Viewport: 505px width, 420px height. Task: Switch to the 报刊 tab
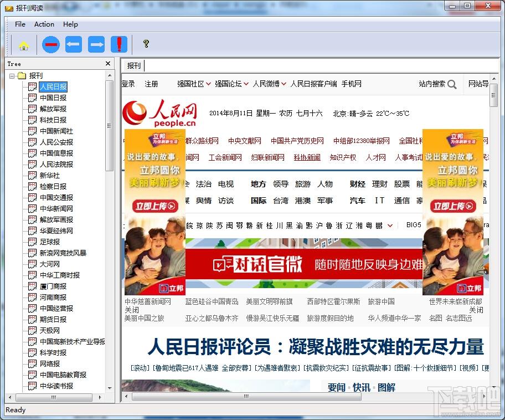[x=133, y=66]
